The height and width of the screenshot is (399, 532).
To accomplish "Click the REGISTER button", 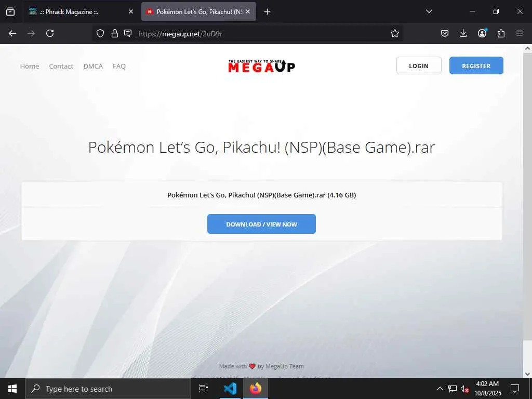I will tap(476, 65).
